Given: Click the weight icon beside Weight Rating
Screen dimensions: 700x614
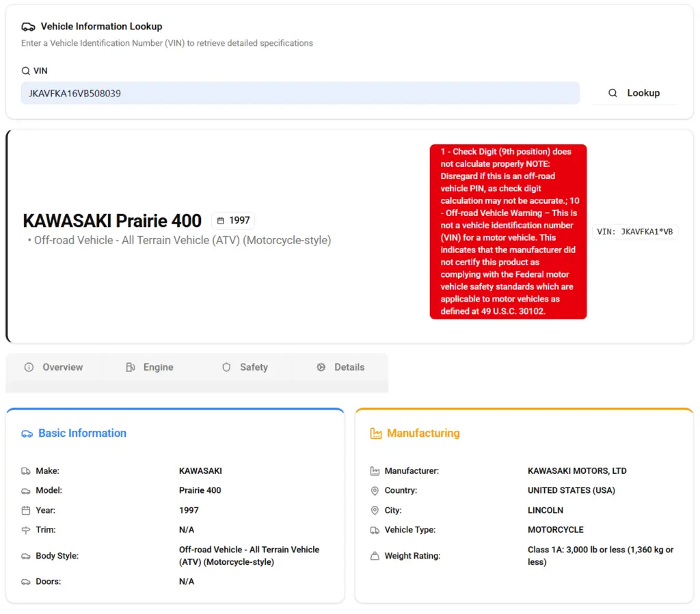Looking at the screenshot, I should pos(375,556).
